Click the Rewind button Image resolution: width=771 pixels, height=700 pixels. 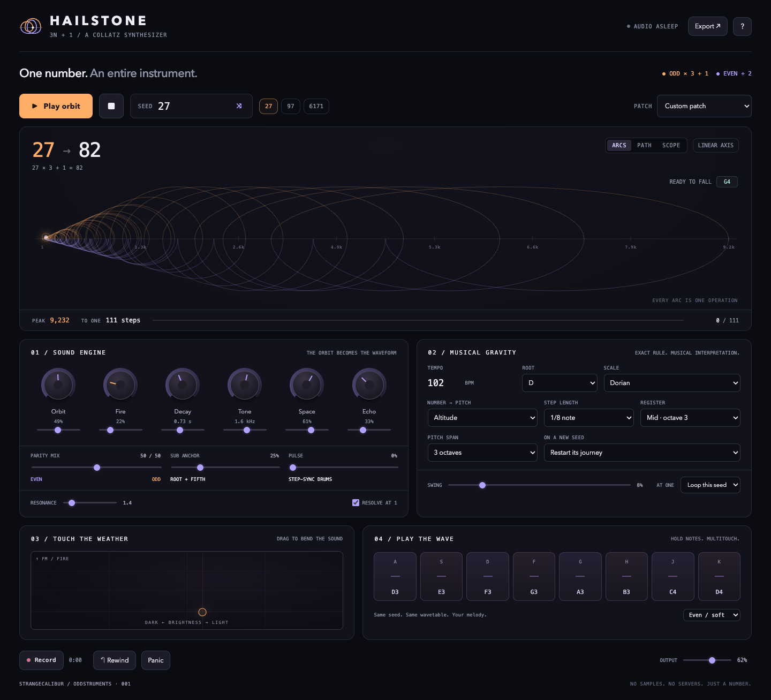pos(115,660)
